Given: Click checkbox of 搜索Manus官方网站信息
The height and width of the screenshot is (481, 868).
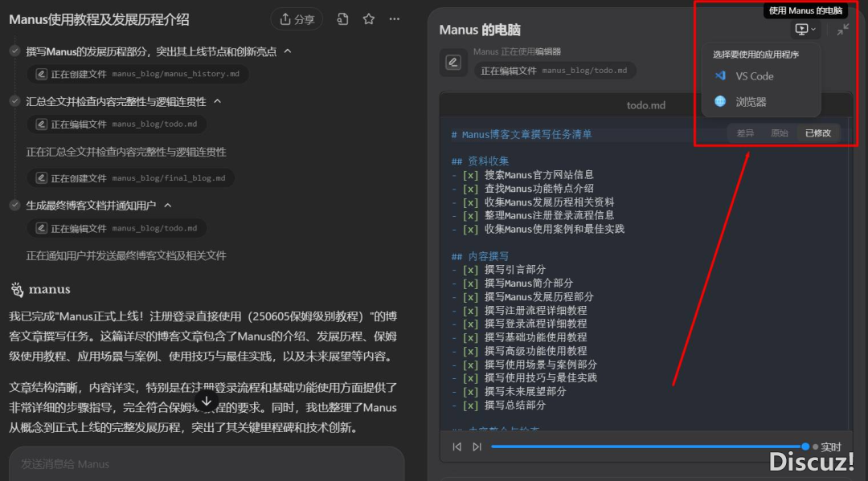Looking at the screenshot, I should click(470, 175).
